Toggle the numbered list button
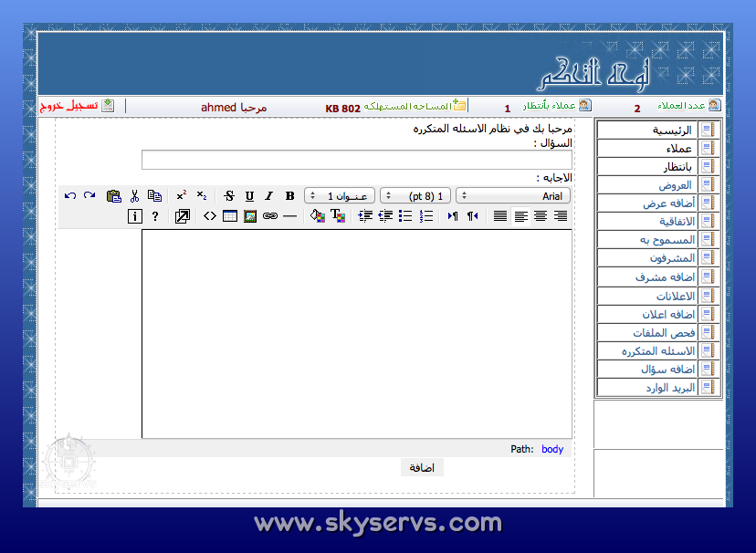 425,216
